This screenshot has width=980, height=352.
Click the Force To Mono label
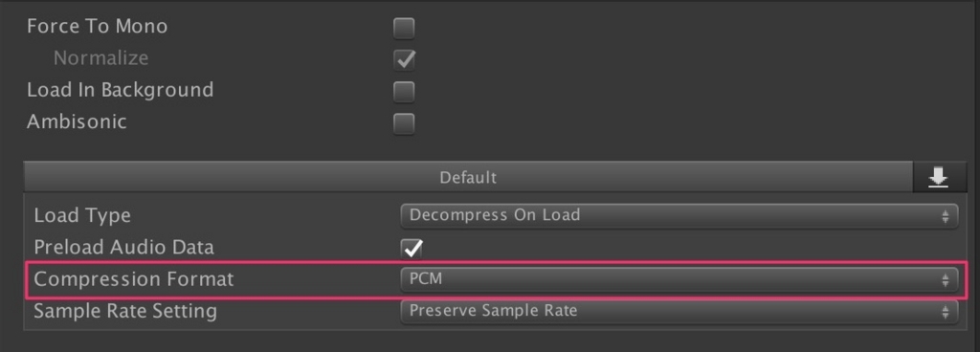tap(97, 26)
